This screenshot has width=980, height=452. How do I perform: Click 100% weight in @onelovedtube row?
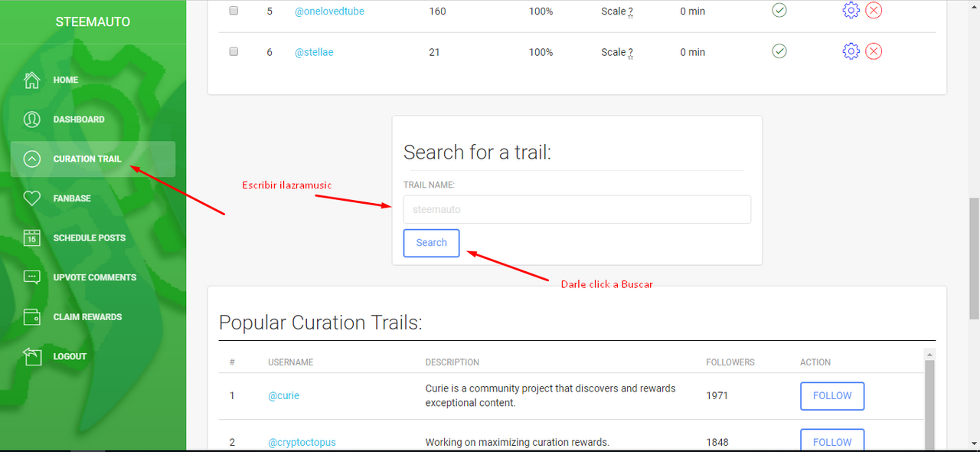click(541, 11)
